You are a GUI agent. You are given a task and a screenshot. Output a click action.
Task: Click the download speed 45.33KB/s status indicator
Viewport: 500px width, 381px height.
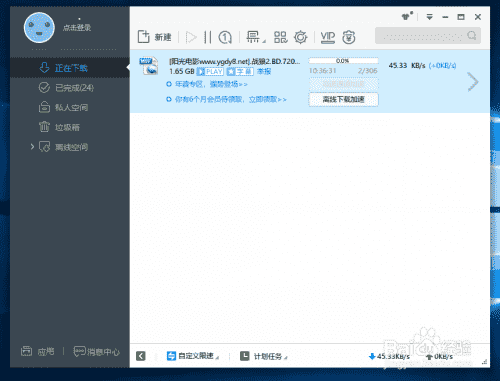[389, 357]
